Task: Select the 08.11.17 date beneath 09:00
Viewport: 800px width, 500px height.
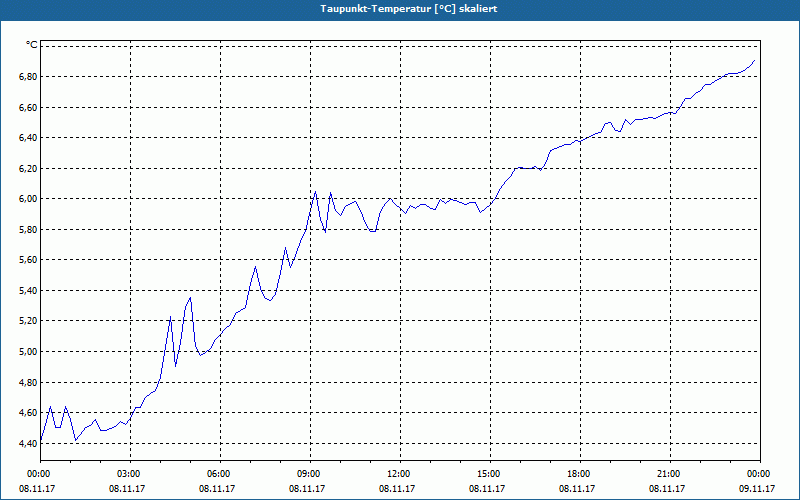Action: pyautogui.click(x=307, y=488)
